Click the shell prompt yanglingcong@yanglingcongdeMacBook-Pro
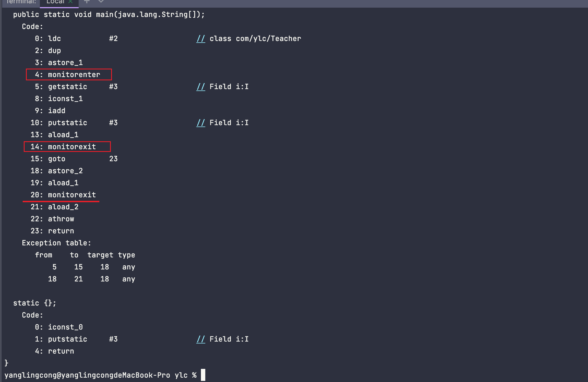The height and width of the screenshot is (382, 588). [87, 375]
